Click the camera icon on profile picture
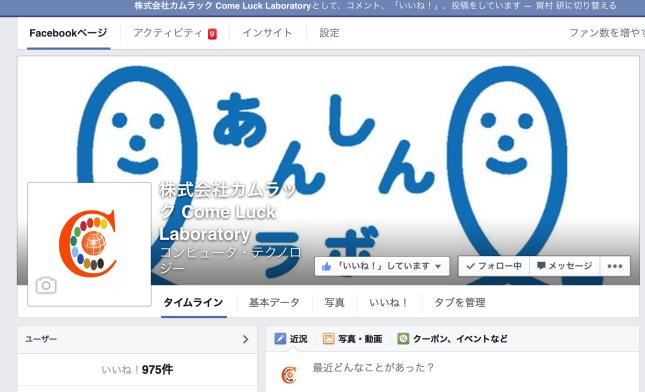 click(x=46, y=285)
